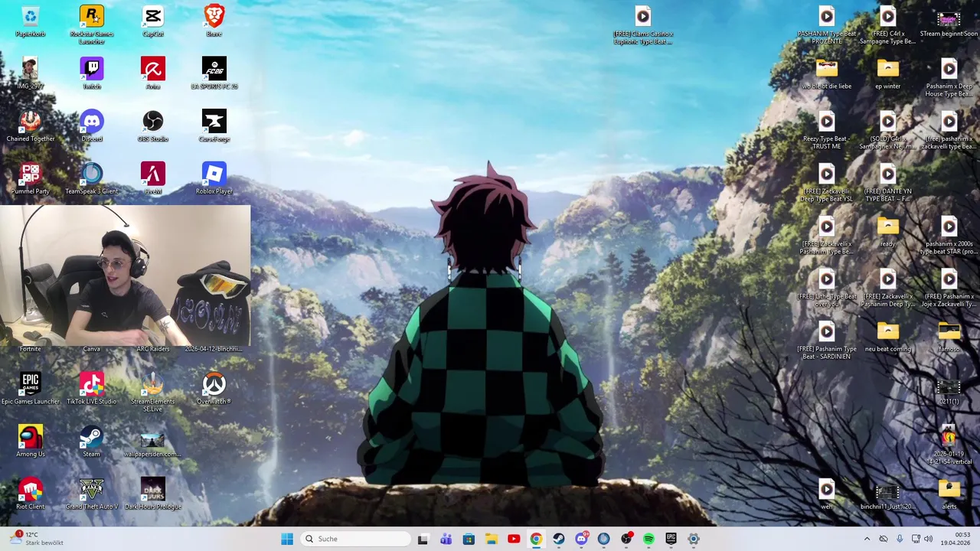Viewport: 980px width, 551px height.
Task: Open Epic Games Launcher desktop shortcut
Action: [x=30, y=389]
